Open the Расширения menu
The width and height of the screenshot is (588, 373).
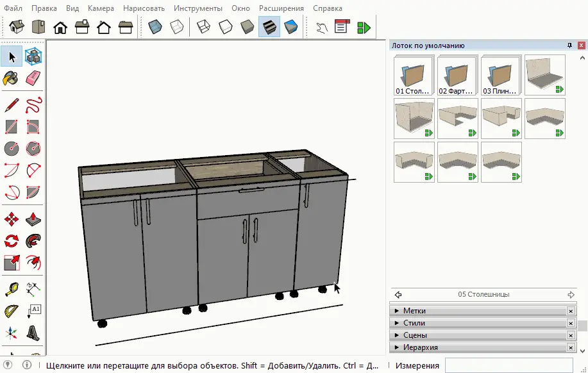[281, 8]
